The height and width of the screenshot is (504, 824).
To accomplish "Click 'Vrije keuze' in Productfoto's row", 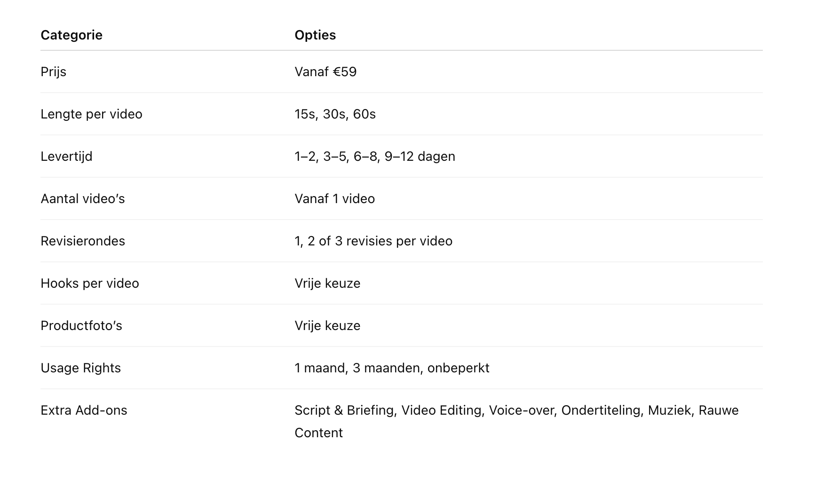I will 327,326.
